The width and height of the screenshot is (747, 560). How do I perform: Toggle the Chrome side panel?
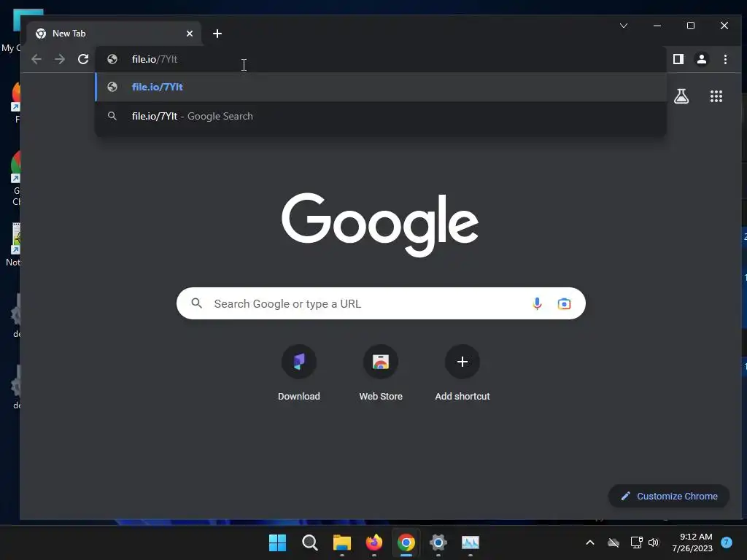(x=678, y=59)
